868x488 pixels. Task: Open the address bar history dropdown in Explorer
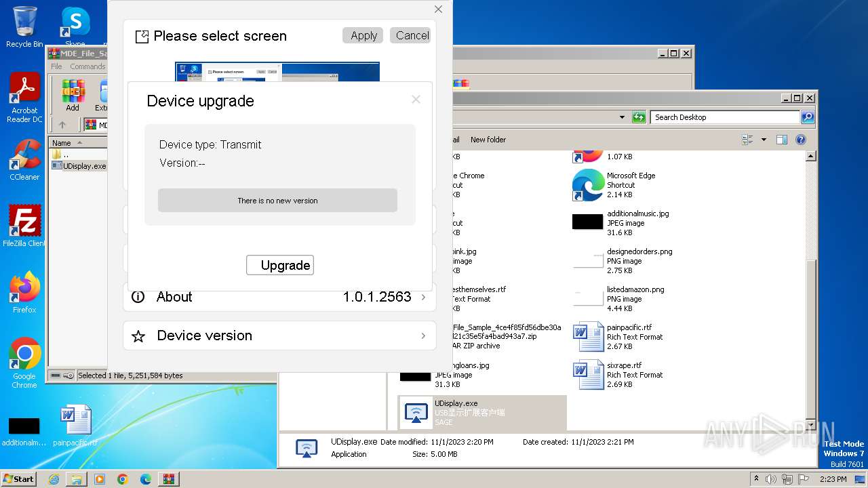[622, 117]
